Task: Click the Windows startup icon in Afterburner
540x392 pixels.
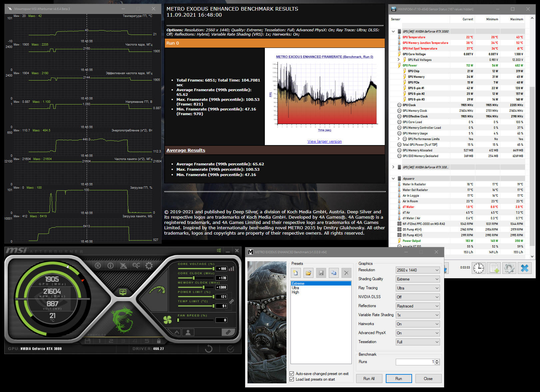Action: [x=219, y=250]
